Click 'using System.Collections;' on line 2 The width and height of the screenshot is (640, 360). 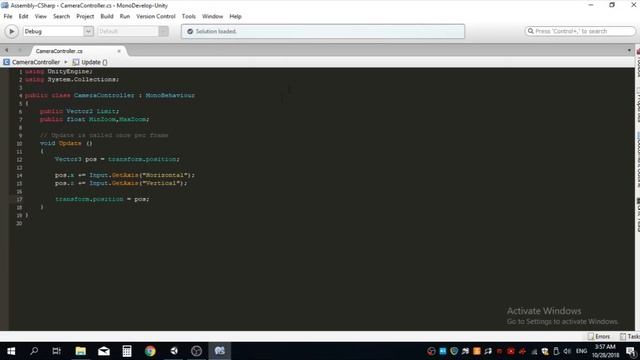(x=72, y=80)
